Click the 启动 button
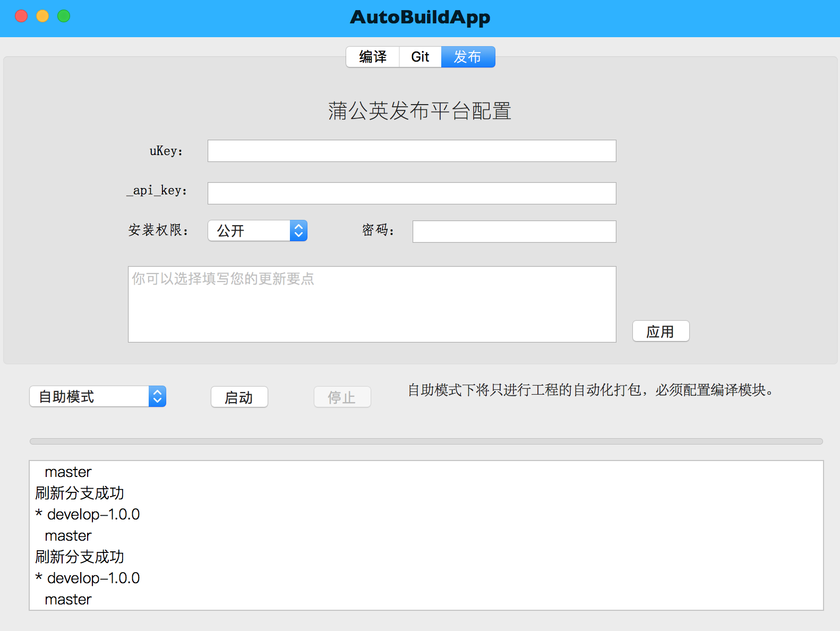This screenshot has height=631, width=840. click(x=239, y=397)
